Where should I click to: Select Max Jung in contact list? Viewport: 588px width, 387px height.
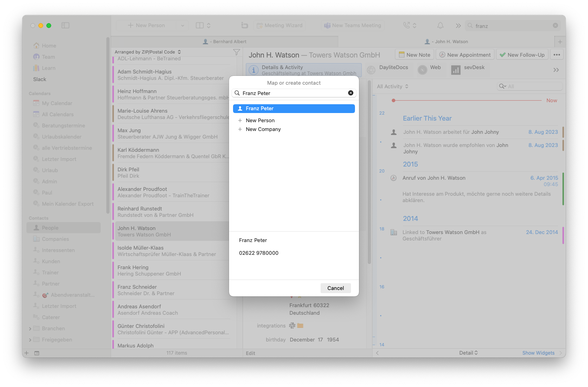tap(172, 133)
